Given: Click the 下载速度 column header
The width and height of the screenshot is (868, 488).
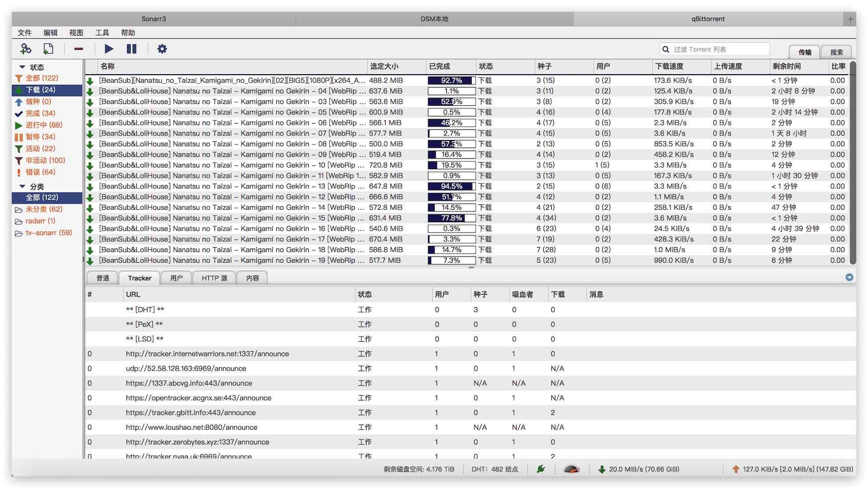Looking at the screenshot, I should [669, 66].
